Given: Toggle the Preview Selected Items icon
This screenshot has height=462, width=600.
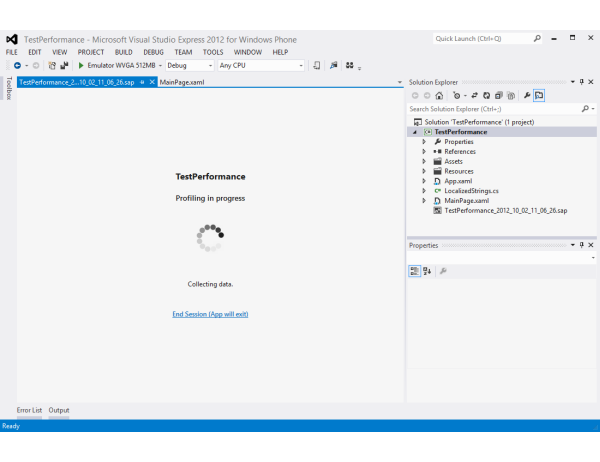Looking at the screenshot, I should click(x=539, y=96).
